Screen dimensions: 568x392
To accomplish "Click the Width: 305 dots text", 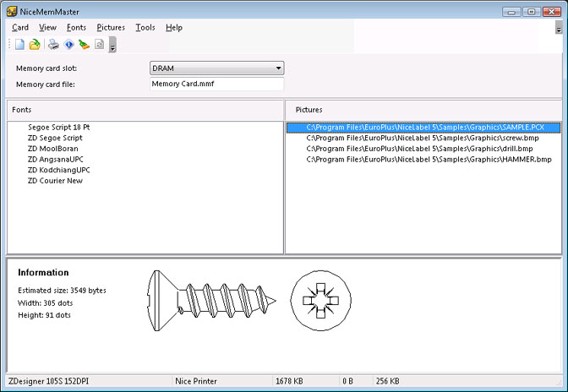I will [x=46, y=303].
